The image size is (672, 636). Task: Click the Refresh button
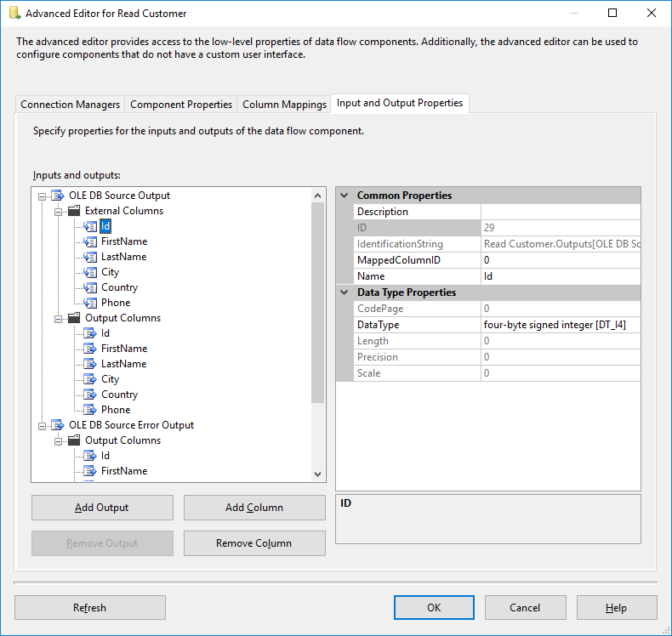click(90, 607)
